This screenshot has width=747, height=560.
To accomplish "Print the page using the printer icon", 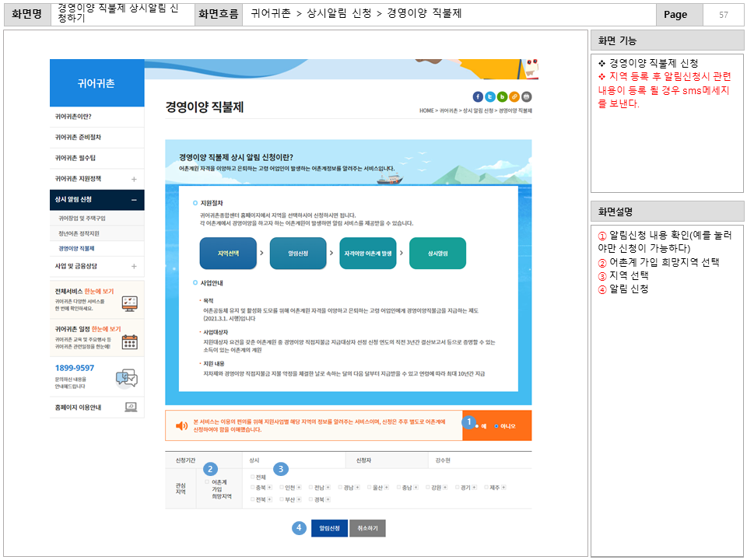I will pos(526,96).
